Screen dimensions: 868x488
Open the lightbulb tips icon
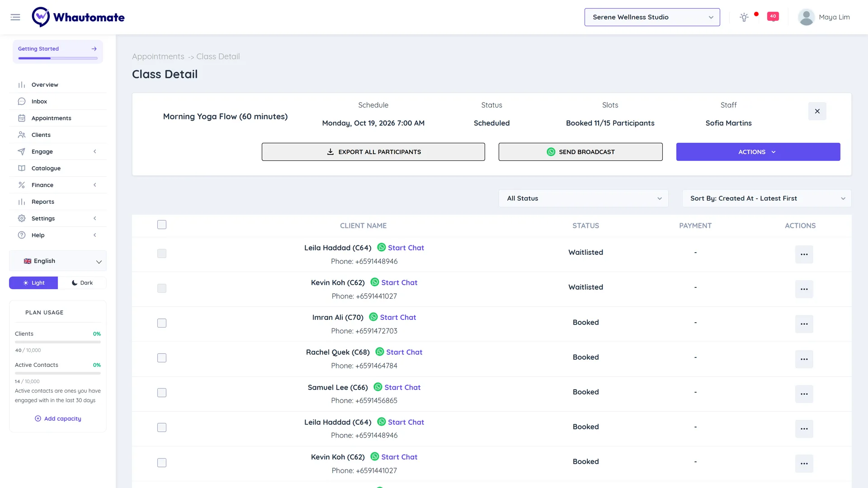coord(744,17)
